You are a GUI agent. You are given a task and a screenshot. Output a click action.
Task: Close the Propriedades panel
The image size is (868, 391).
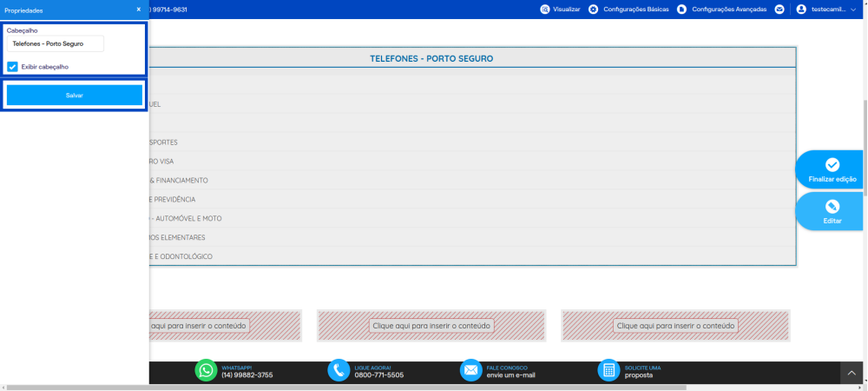tap(138, 10)
